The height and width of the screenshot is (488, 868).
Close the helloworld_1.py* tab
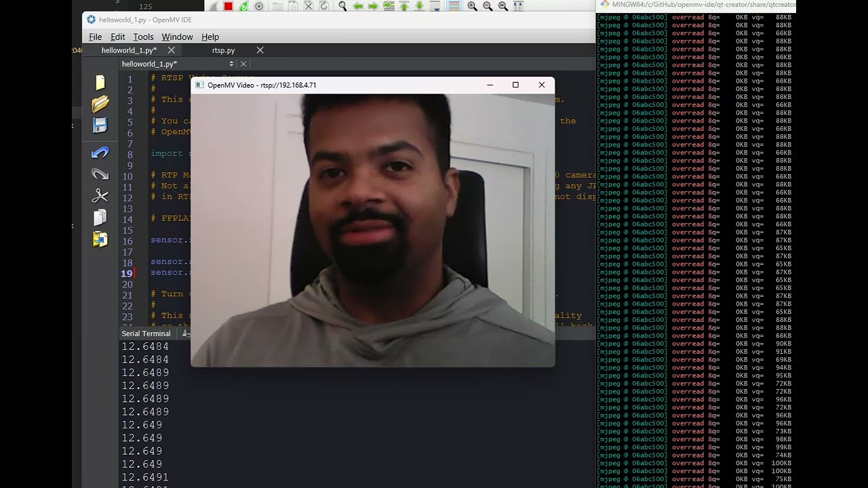(172, 50)
